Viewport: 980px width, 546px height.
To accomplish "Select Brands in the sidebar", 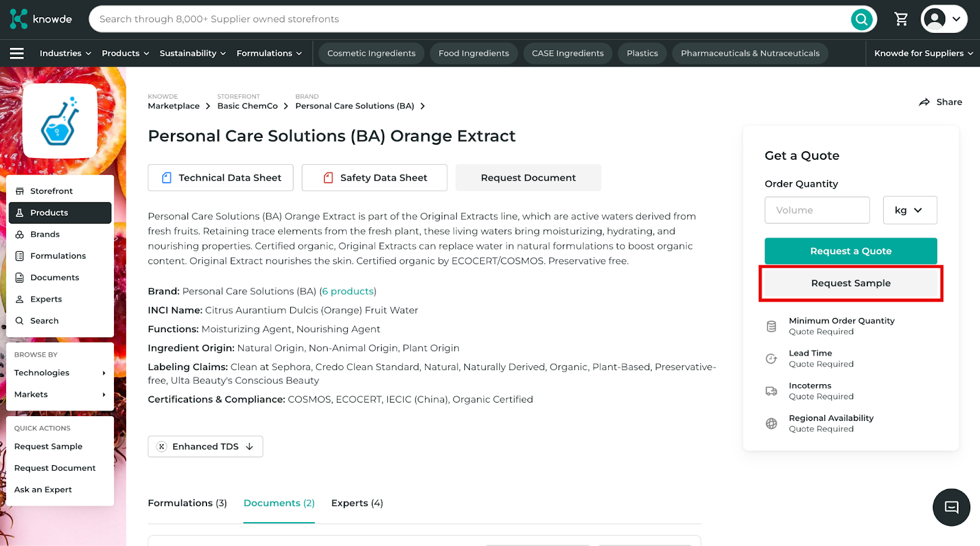I will pyautogui.click(x=45, y=234).
